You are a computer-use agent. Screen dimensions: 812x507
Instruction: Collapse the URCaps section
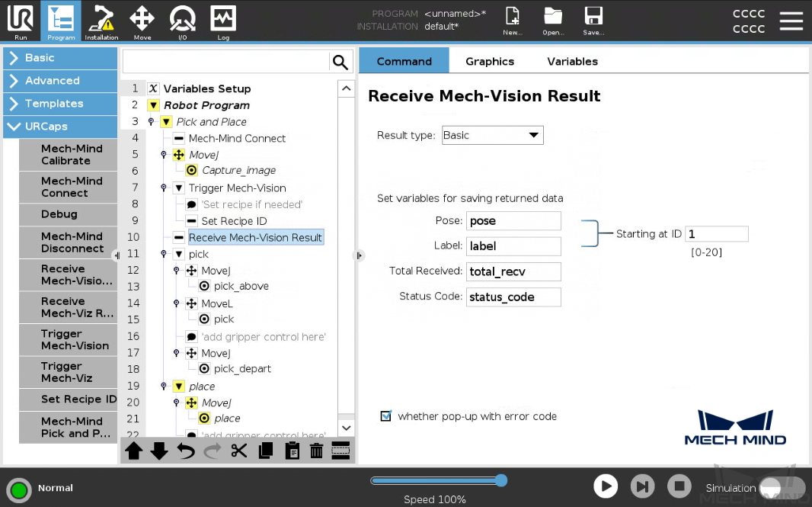click(60, 126)
